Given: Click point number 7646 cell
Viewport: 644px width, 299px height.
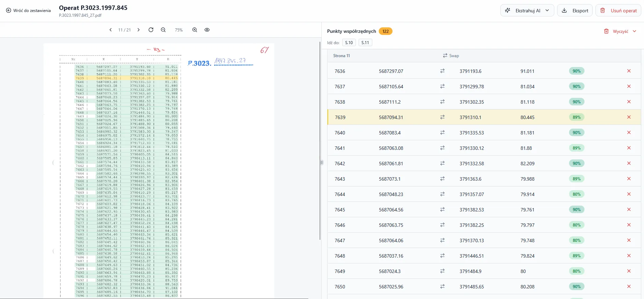Looking at the screenshot, I should click(340, 225).
